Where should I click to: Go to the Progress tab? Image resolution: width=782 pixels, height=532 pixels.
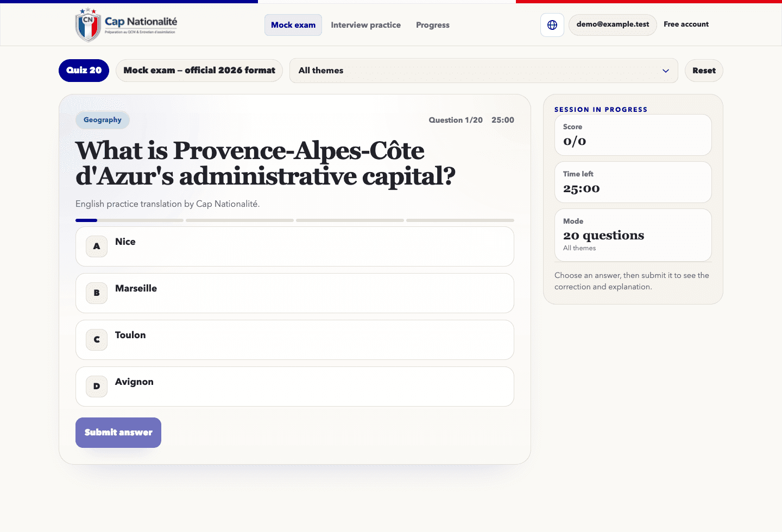coord(433,25)
